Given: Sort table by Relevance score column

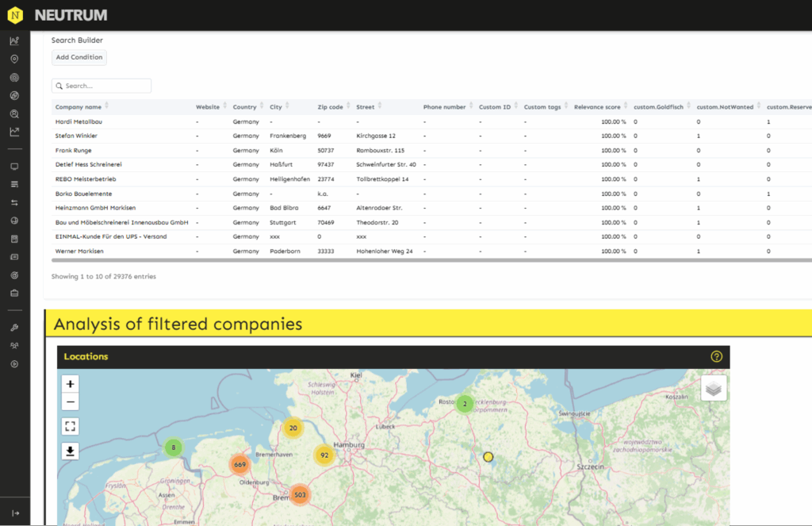Looking at the screenshot, I should click(x=598, y=107).
